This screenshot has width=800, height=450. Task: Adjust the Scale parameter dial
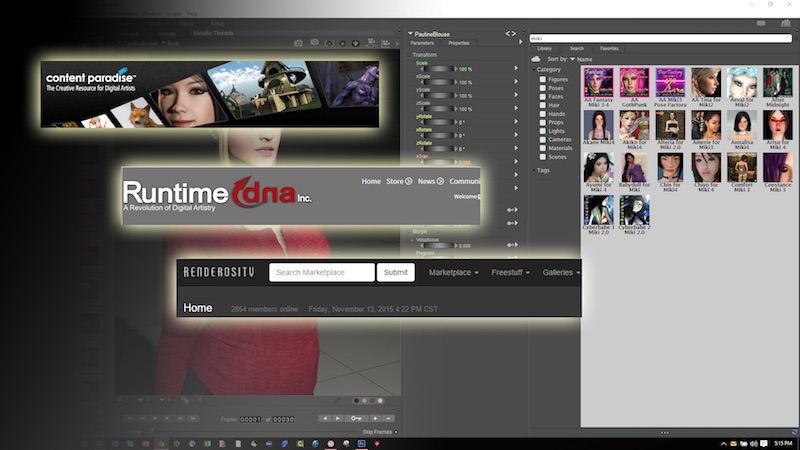(x=438, y=69)
